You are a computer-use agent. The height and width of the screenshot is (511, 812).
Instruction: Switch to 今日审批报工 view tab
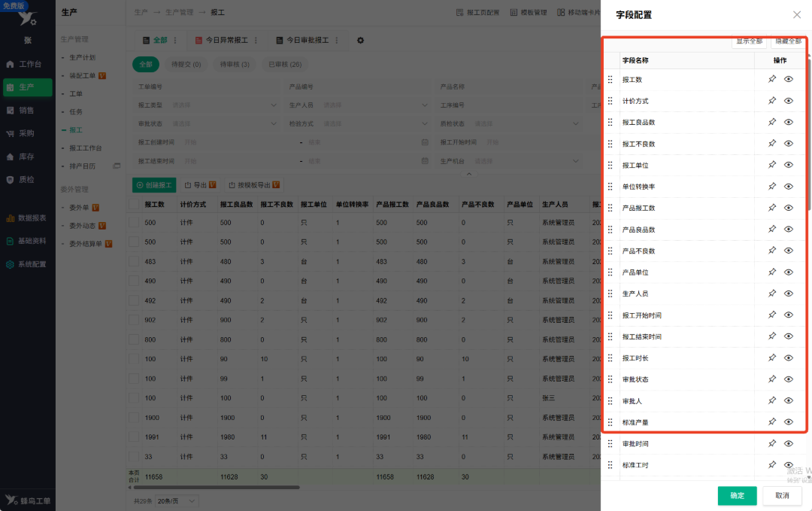(x=302, y=40)
